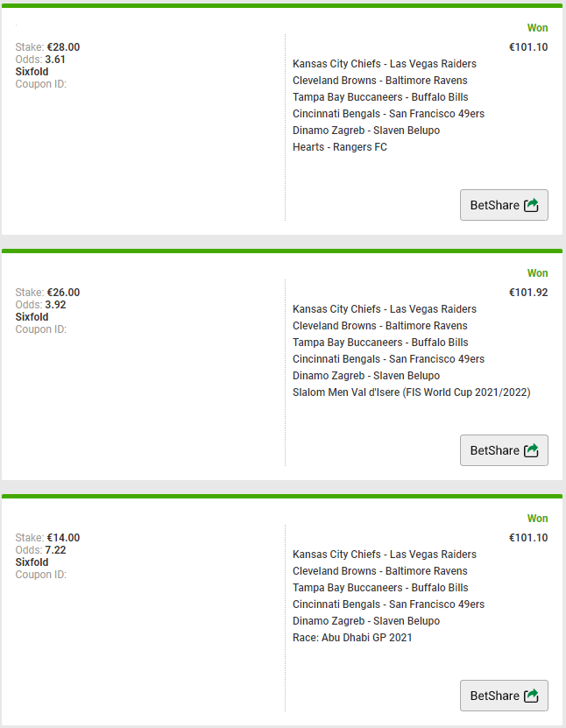The width and height of the screenshot is (566, 728).
Task: Click odds 7.22 value
Action: click(55, 550)
